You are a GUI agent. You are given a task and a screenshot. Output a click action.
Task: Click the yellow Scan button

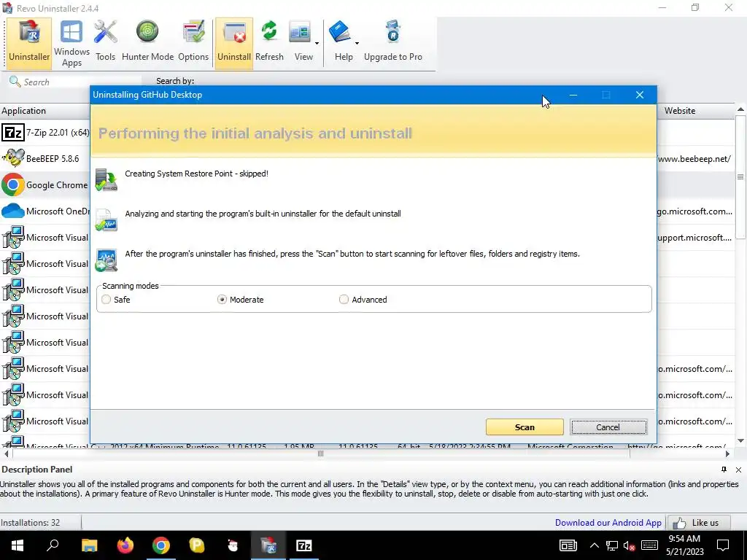click(525, 427)
